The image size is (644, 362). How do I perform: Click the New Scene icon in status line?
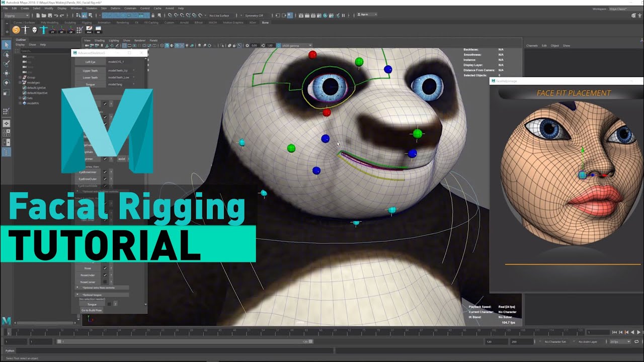coord(38,16)
